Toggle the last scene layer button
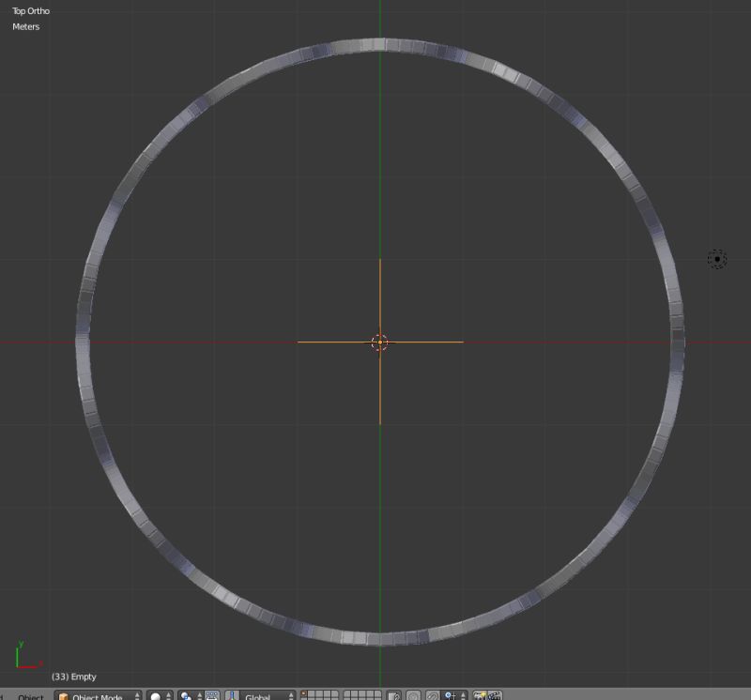This screenshot has width=751, height=700. tap(379, 697)
